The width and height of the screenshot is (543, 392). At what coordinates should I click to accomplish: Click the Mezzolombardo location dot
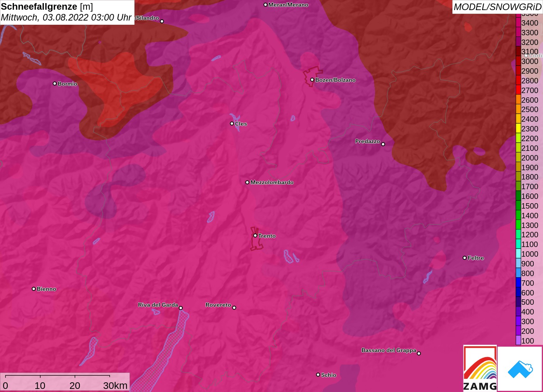pos(247,182)
